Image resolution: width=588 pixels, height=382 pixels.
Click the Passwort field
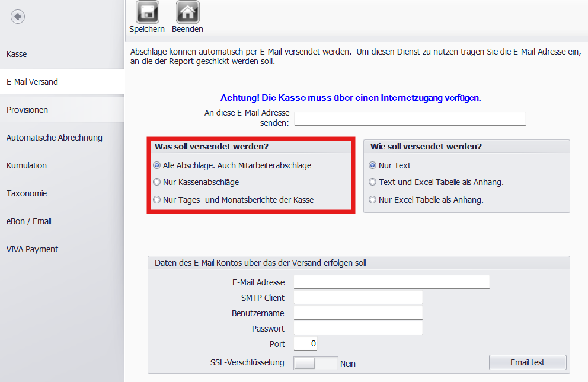tap(358, 328)
